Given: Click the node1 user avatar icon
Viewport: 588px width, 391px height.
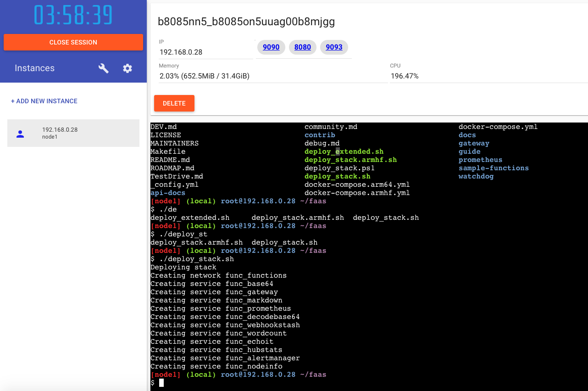Looking at the screenshot, I should 20,134.
